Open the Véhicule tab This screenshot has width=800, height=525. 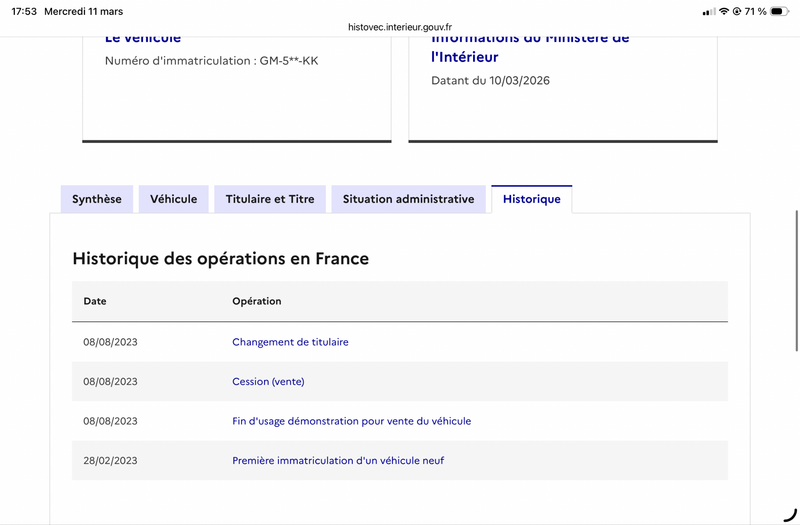[173, 199]
